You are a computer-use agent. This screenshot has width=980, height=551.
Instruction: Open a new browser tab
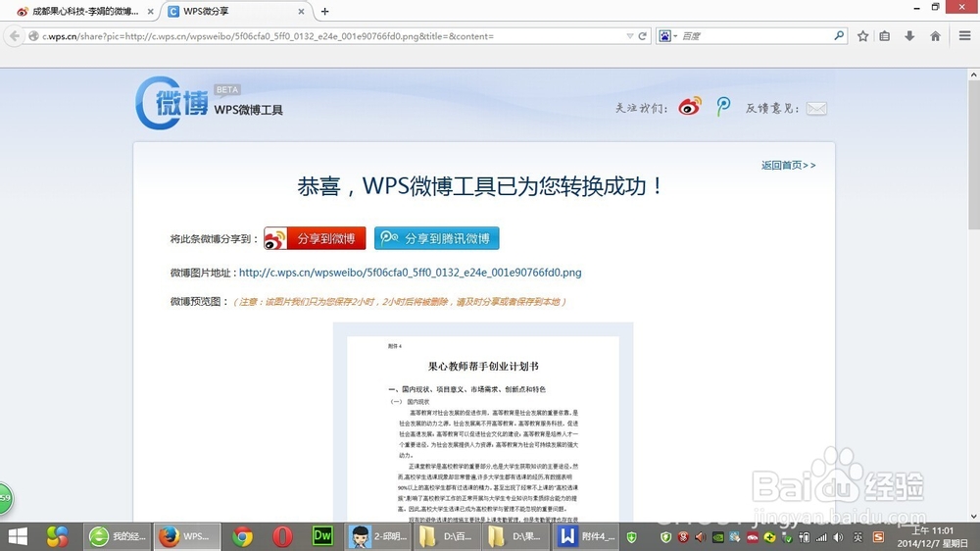[x=325, y=11]
